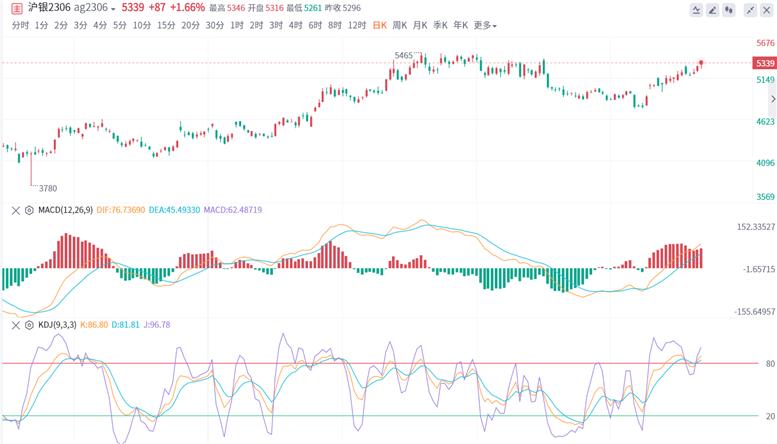Click the MACD(12,26,9) indicator label
777x444 pixels.
point(65,210)
